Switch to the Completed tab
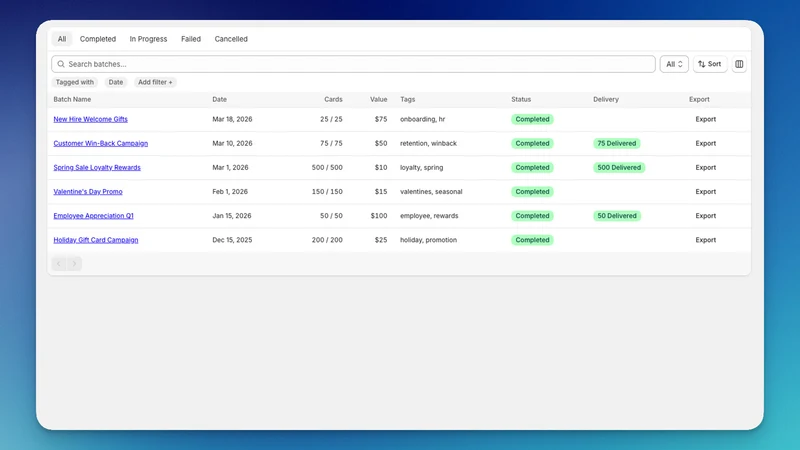The height and width of the screenshot is (450, 800). [x=98, y=39]
